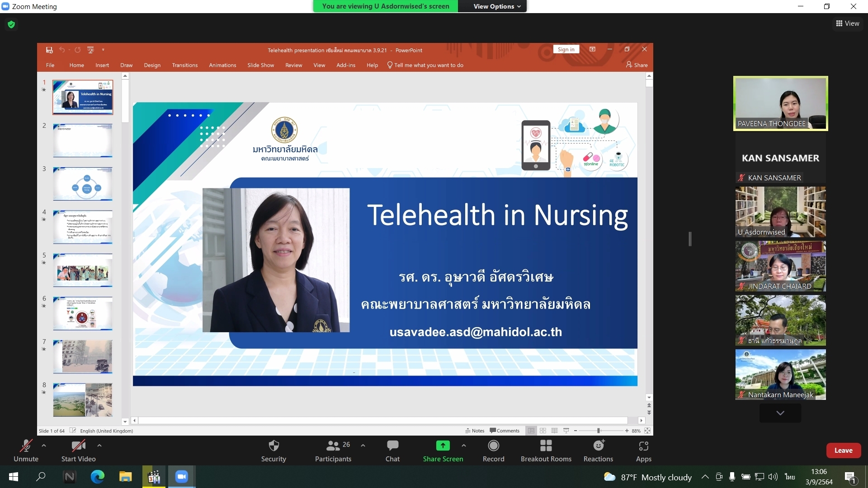The height and width of the screenshot is (488, 868).
Task: Open Microsoft Edge from taskbar
Action: [x=97, y=477]
